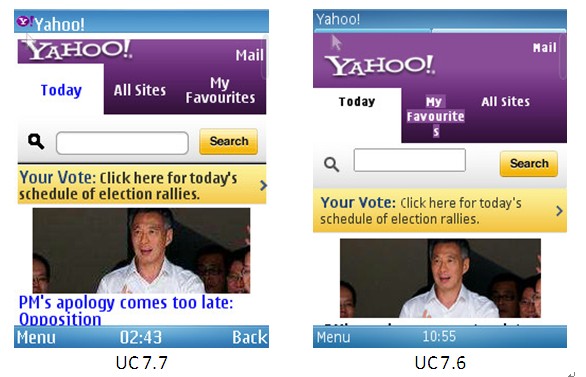
Task: Open My Favourites tab in UC 7.6
Action: pyautogui.click(x=436, y=116)
